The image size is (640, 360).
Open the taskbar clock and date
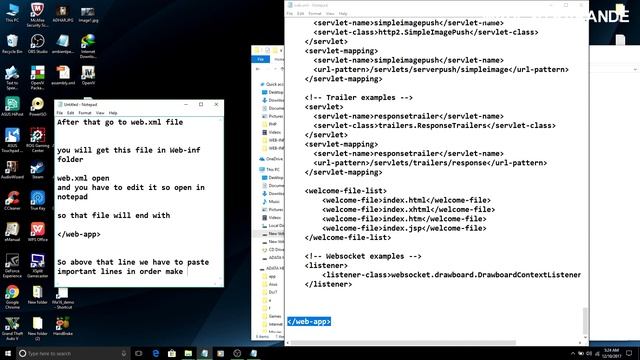[x=611, y=353]
